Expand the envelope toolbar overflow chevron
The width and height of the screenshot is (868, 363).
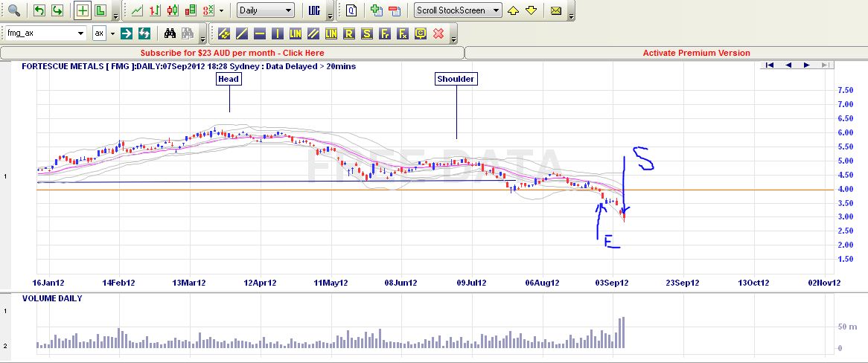pyautogui.click(x=571, y=16)
